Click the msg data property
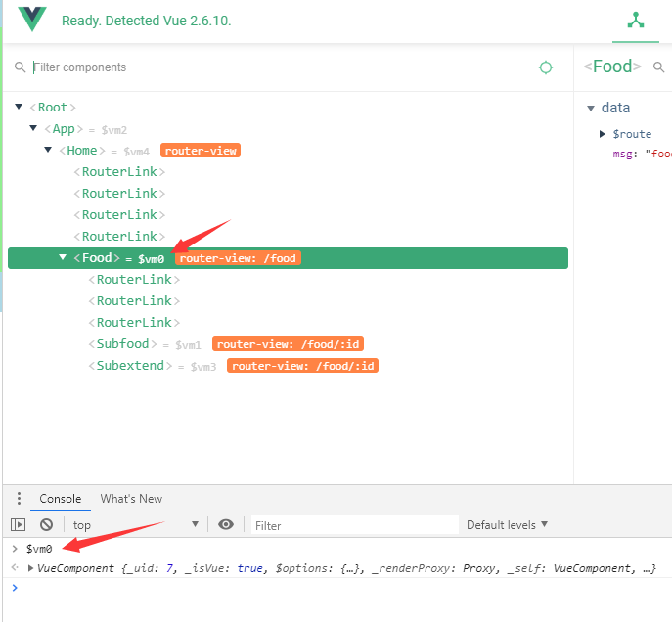 [642, 154]
